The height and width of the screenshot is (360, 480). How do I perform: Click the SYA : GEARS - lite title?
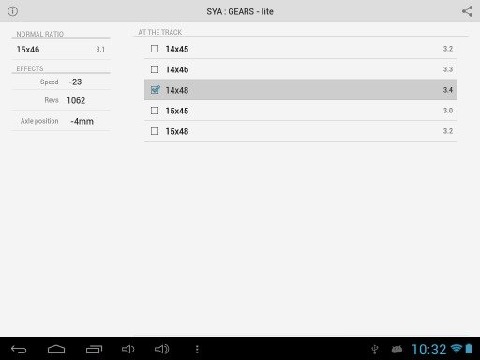(240, 11)
